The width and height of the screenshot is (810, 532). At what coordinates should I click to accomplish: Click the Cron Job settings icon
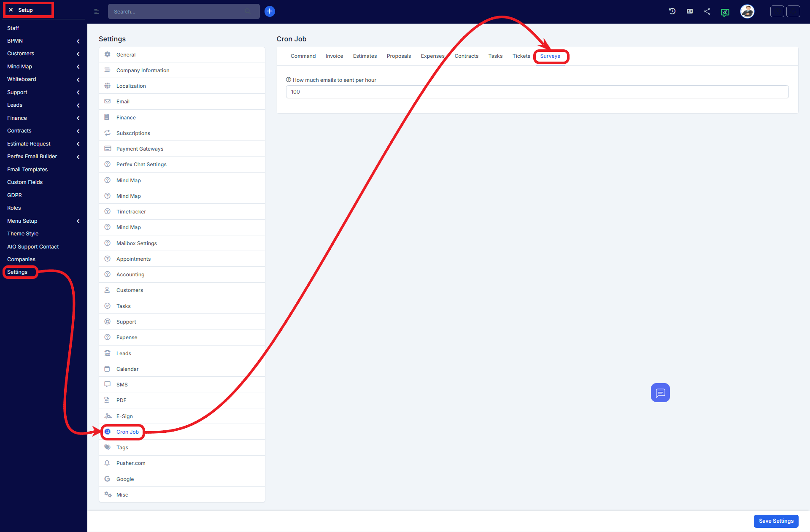coord(108,432)
